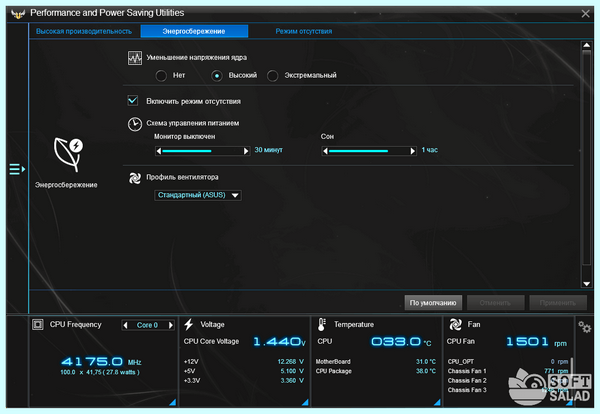The height and width of the screenshot is (414, 600).
Task: Click the '+3.3V' voltage row
Action: tap(244, 381)
